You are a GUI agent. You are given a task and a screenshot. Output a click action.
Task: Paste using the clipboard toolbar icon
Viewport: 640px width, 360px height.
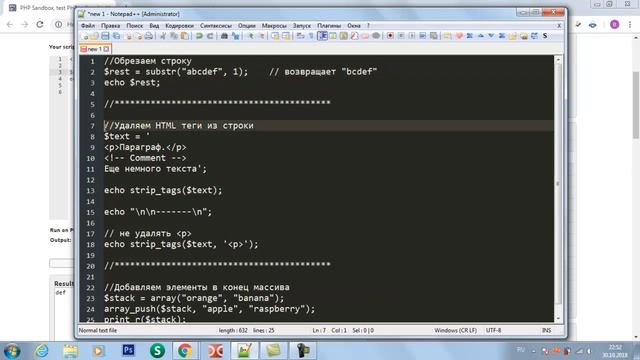point(184,36)
